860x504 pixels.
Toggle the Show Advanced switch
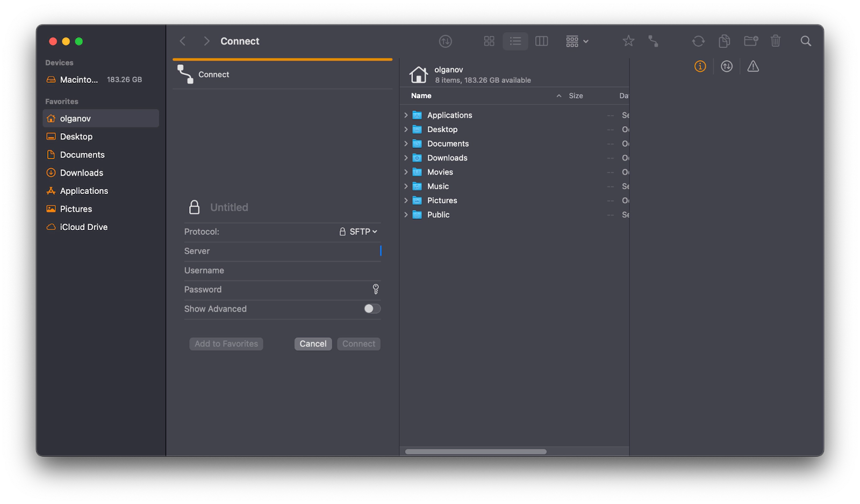point(372,309)
